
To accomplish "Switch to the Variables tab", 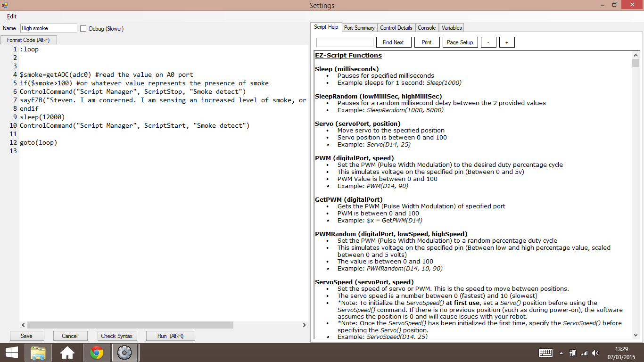I will 451,27.
